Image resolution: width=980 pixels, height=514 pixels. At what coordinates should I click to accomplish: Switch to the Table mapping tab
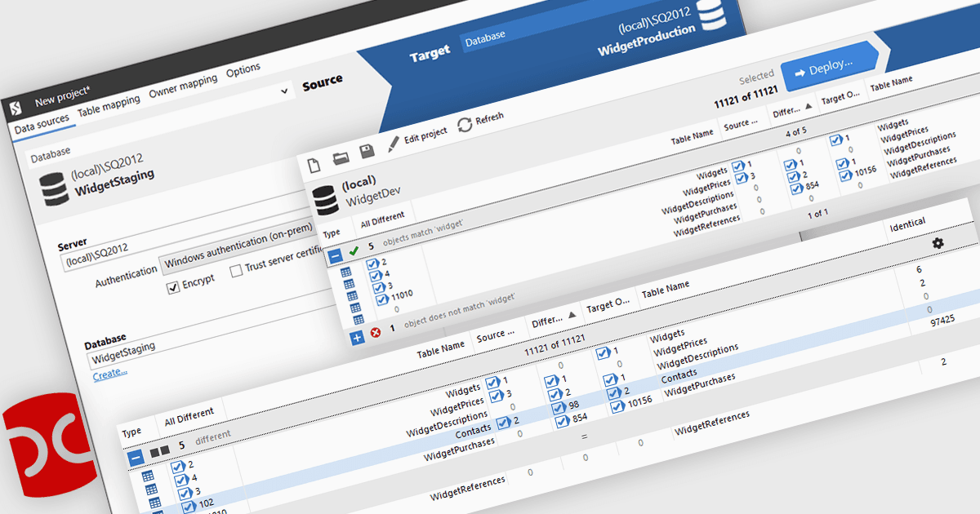[x=109, y=106]
